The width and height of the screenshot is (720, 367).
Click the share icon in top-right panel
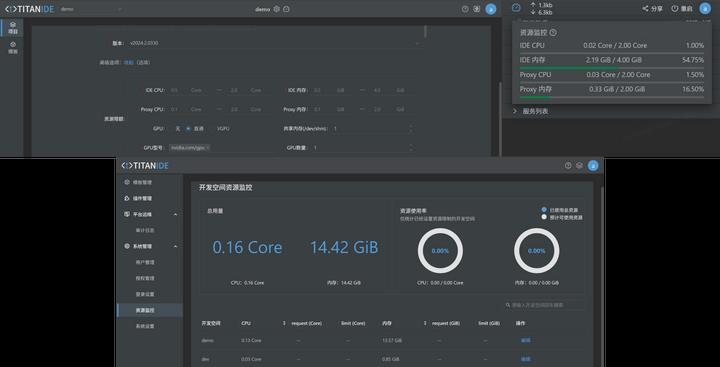(x=645, y=9)
